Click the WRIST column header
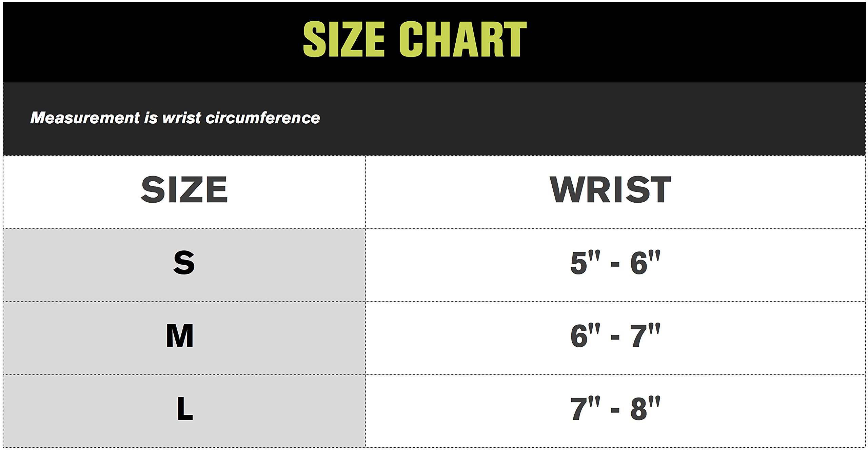Image resolution: width=868 pixels, height=450 pixels. (x=610, y=190)
